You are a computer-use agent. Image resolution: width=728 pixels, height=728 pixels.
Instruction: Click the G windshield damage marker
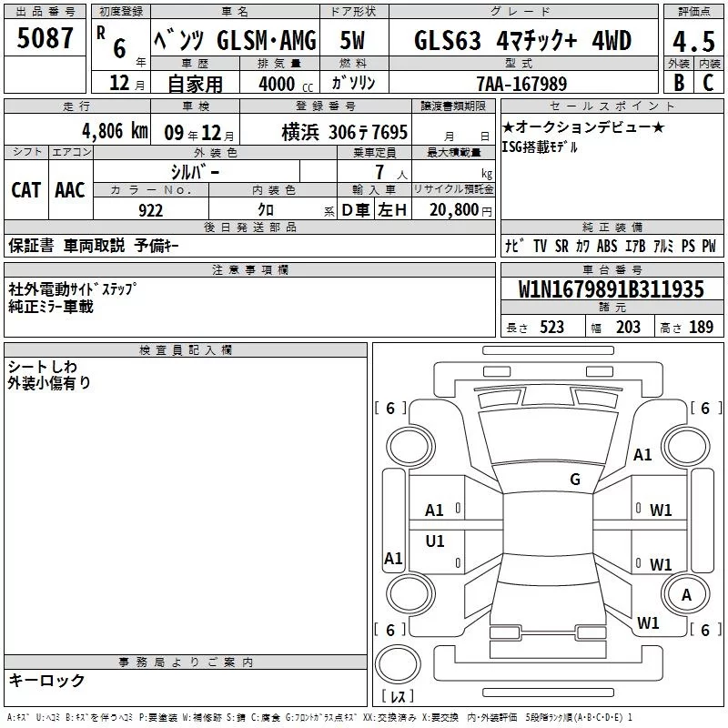coord(575,479)
